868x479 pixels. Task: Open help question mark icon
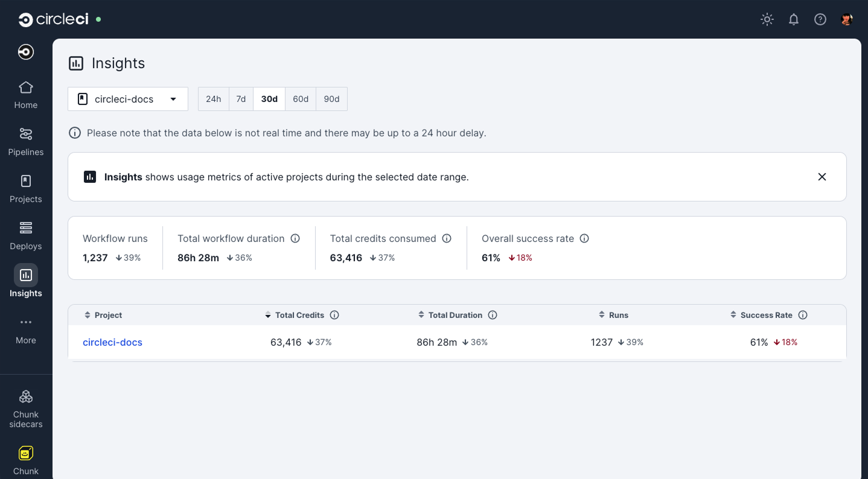(x=820, y=19)
